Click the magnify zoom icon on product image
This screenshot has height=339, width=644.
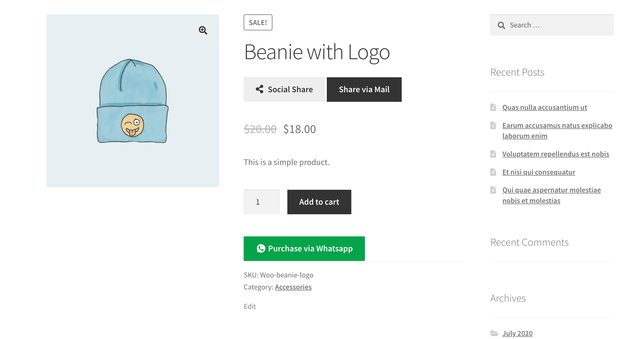[203, 30]
